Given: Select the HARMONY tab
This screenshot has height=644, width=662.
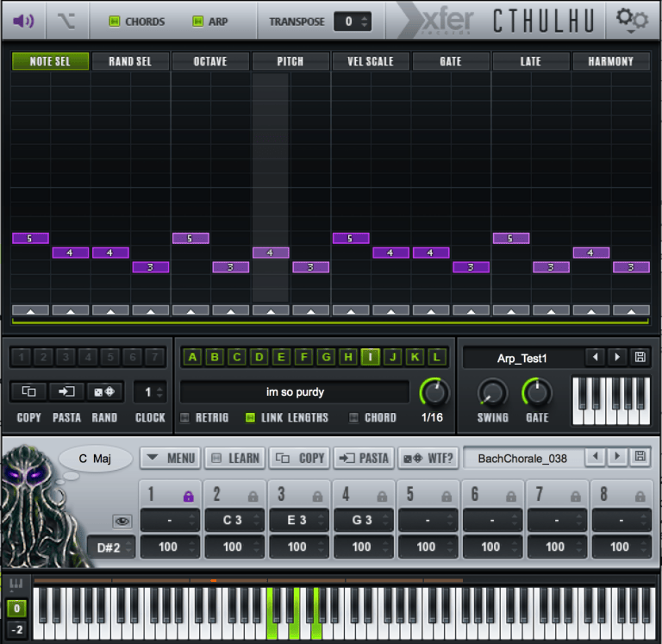Looking at the screenshot, I should [x=610, y=61].
